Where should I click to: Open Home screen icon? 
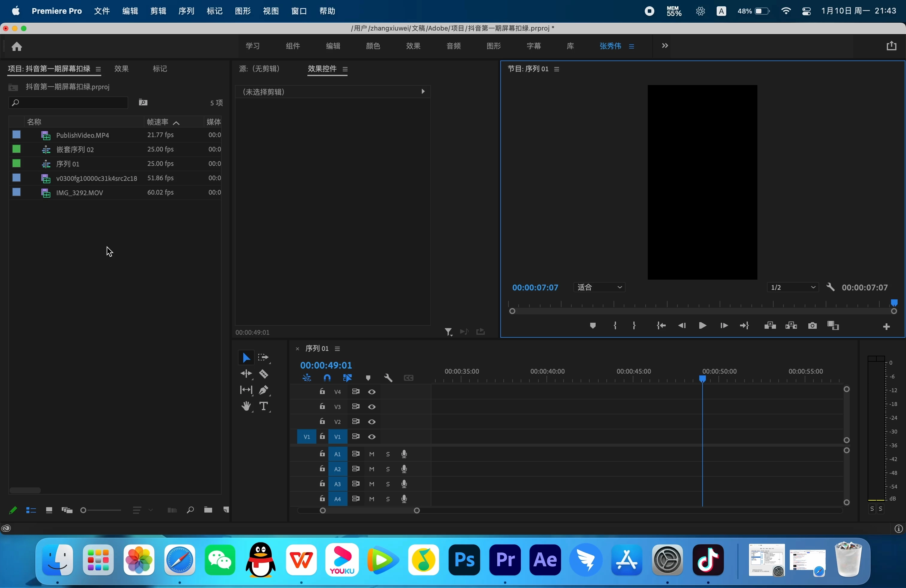[17, 46]
